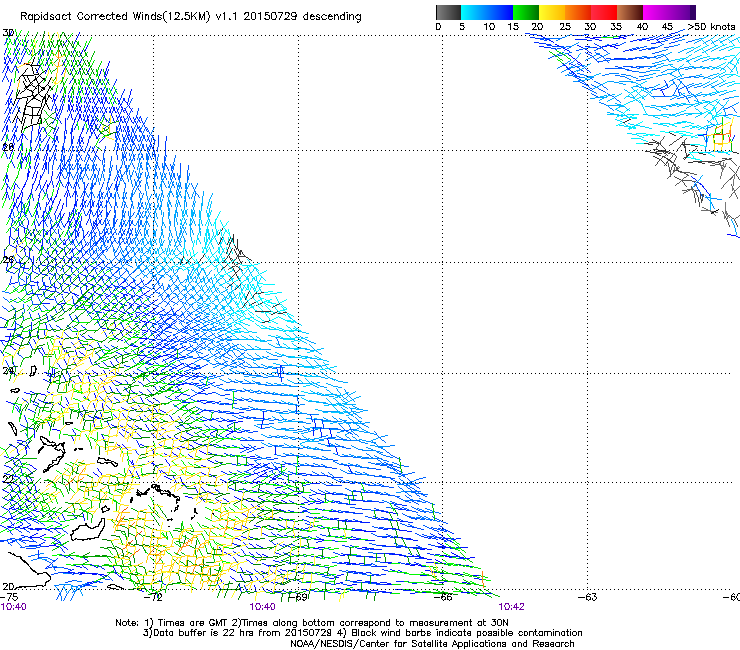The image size is (740, 650).
Task: Click the purple '10:40' time beneath -75
Action: (x=13, y=607)
